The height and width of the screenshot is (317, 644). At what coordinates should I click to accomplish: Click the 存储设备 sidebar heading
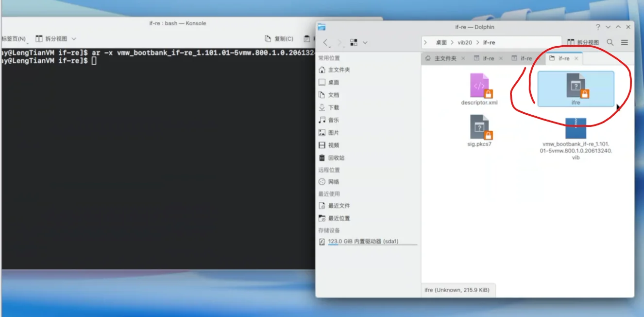(x=329, y=230)
